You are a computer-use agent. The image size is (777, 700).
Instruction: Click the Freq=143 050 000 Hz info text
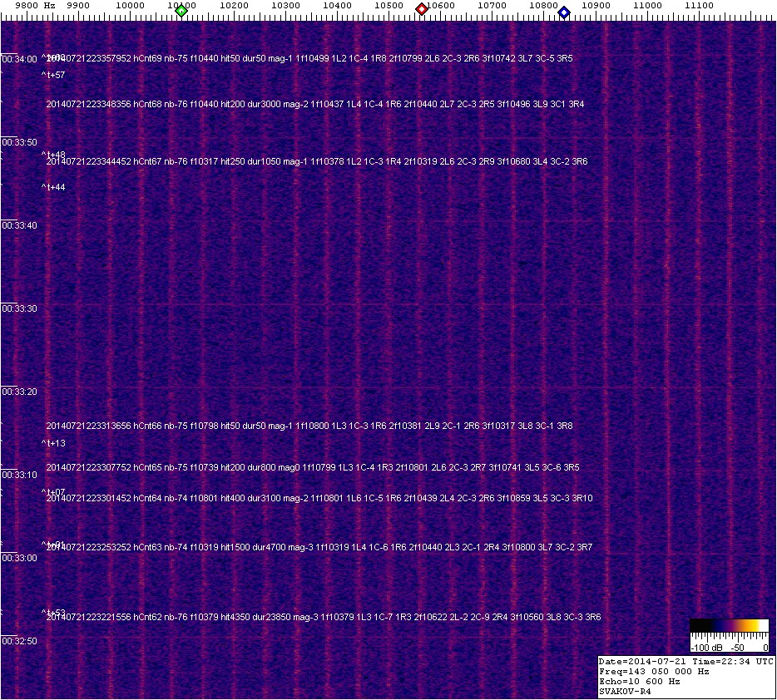click(x=654, y=671)
